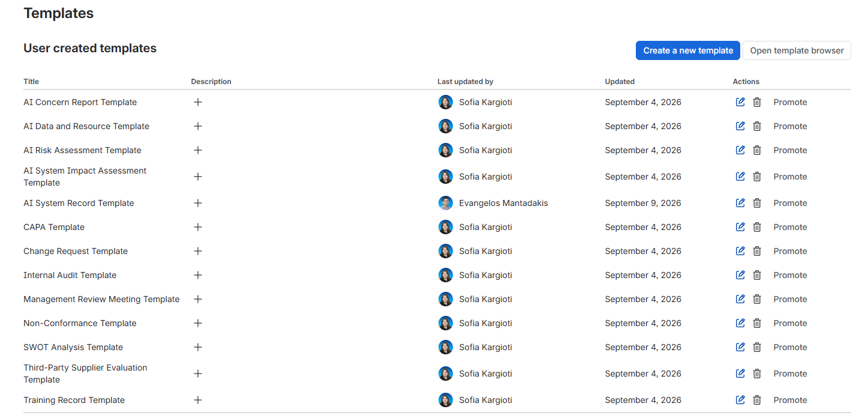Screen dimensions: 868x418
Task: Delete the AI Concern Report Template
Action: click(x=757, y=102)
